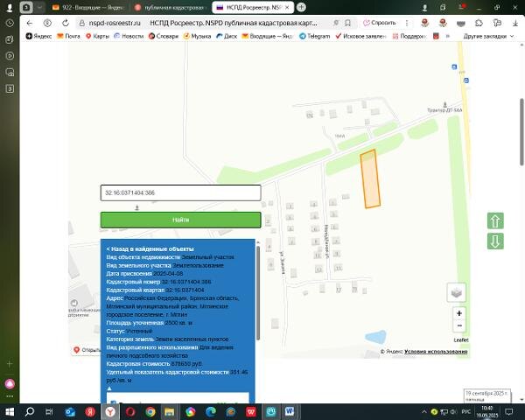The width and height of the screenshot is (525, 420).
Task: Expand Другие закладки folder
Action: [x=488, y=36]
